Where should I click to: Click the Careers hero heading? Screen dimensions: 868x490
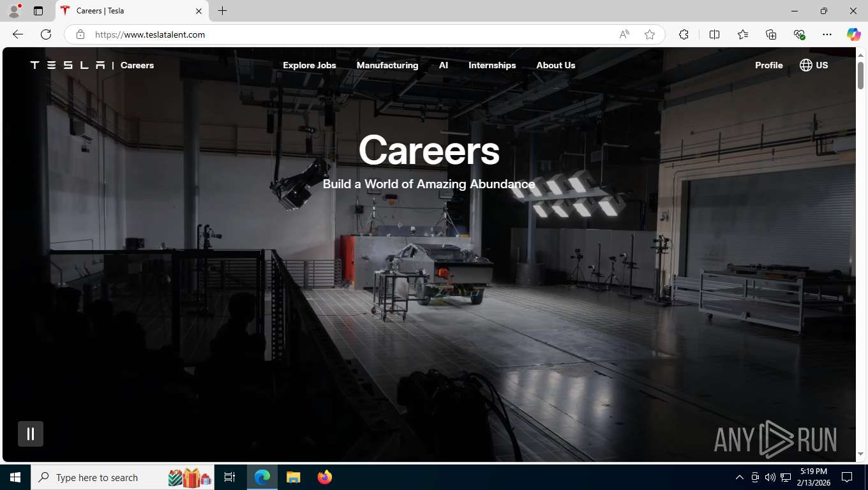pos(429,151)
